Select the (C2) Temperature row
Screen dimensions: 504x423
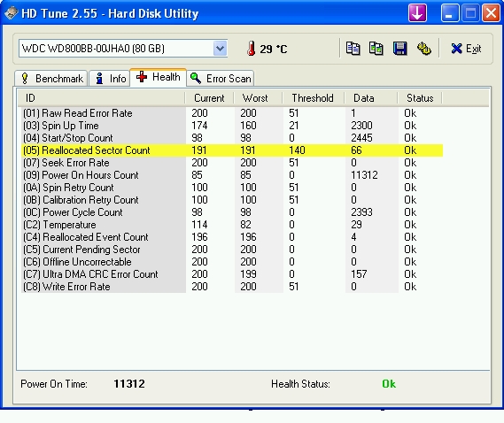[x=232, y=225]
